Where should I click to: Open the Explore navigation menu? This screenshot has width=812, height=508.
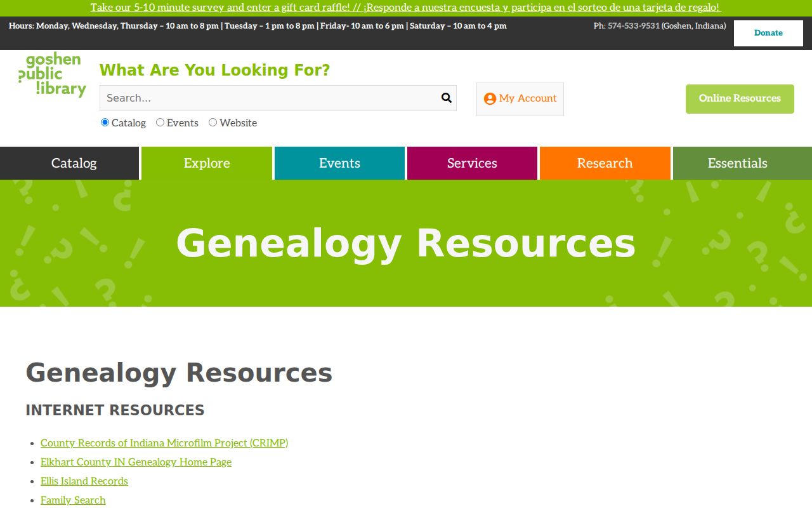click(207, 163)
